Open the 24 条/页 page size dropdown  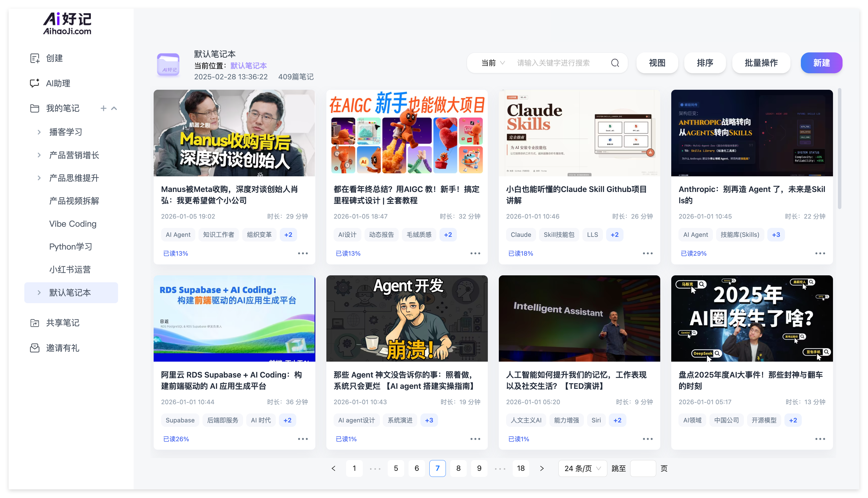pos(582,468)
